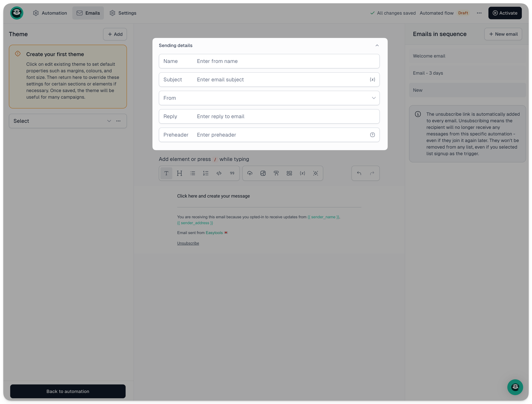Click the button element toolbar icon
532x404 pixels.
point(276,173)
